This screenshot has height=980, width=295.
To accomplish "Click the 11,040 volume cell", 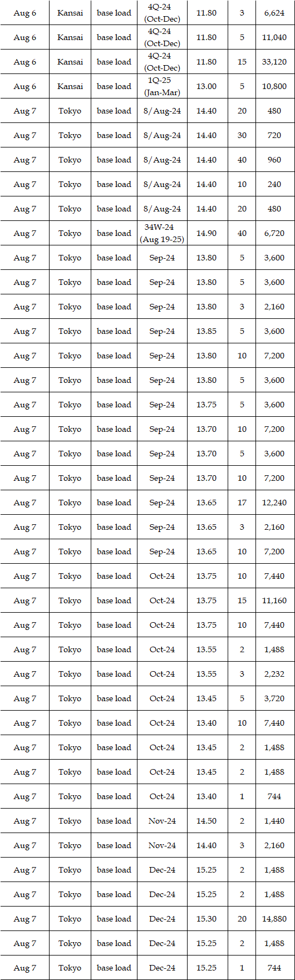I will pos(275,37).
